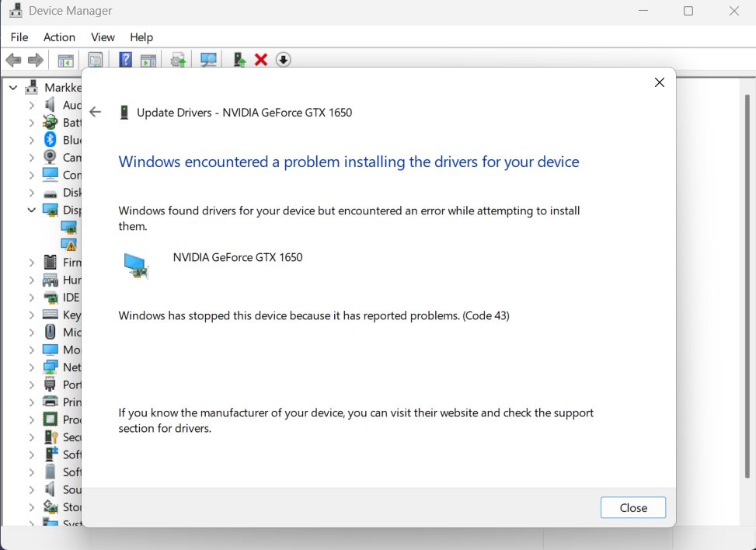Click the Batteries category icon

click(x=51, y=123)
